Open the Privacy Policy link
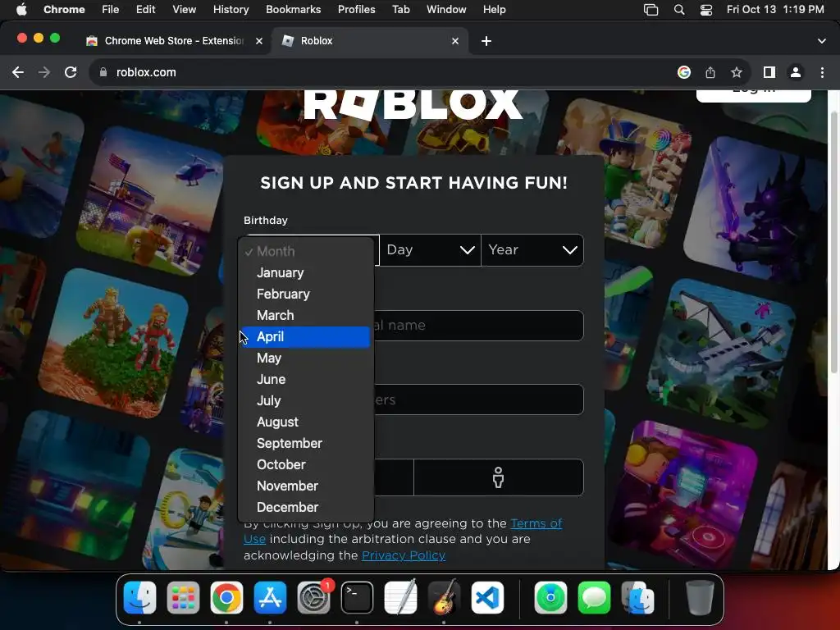This screenshot has height=630, width=840. tap(404, 555)
